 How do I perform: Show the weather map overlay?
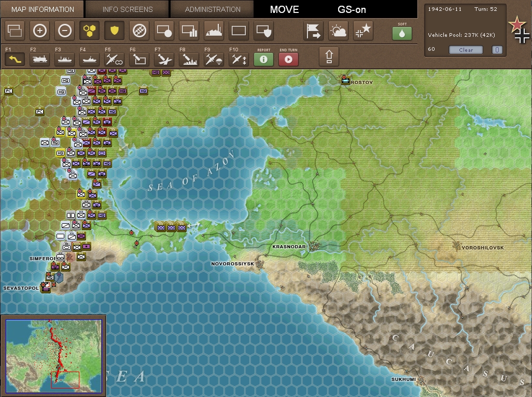[x=338, y=31]
